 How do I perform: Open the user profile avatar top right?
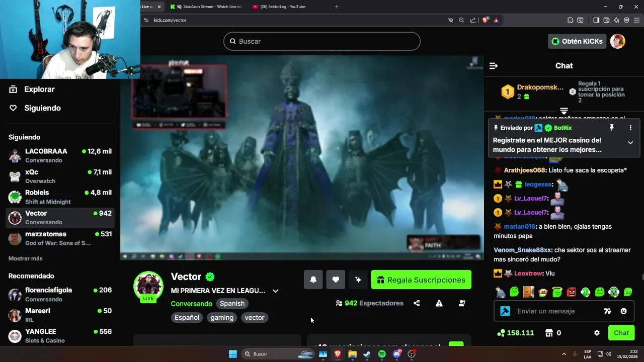[617, 41]
